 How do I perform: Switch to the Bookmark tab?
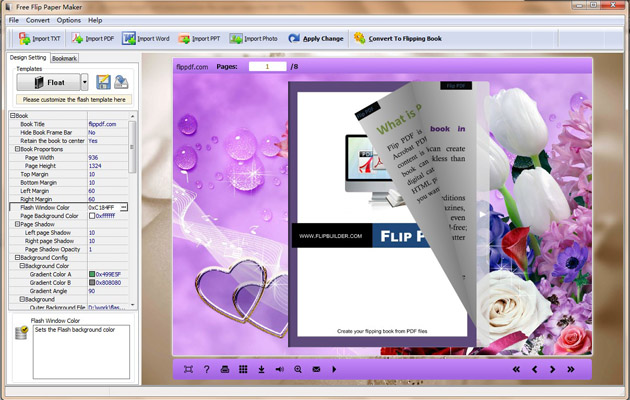[64, 58]
